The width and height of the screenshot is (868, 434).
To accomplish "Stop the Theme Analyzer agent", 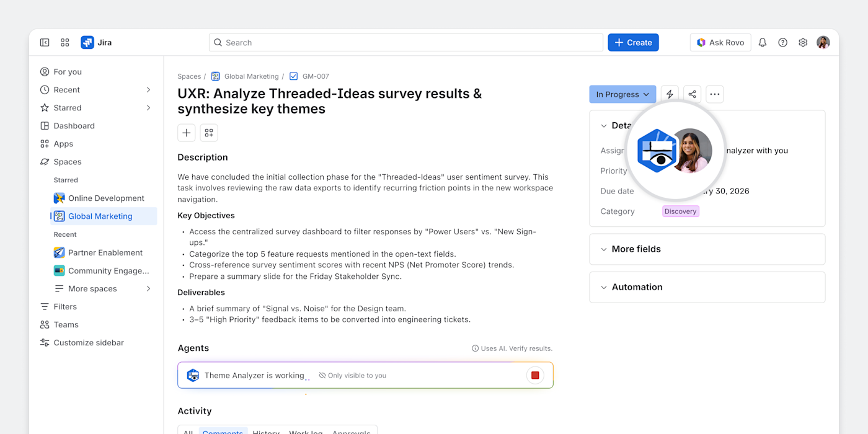I will 535,375.
